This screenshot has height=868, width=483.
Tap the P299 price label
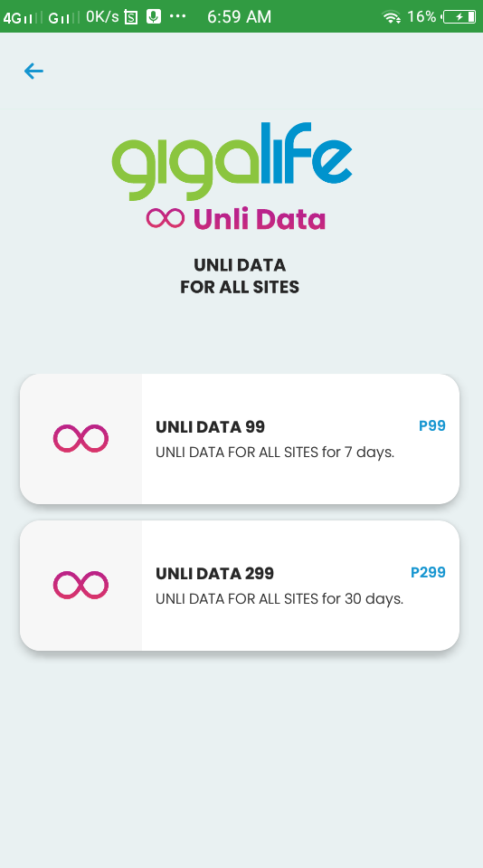[x=428, y=572]
